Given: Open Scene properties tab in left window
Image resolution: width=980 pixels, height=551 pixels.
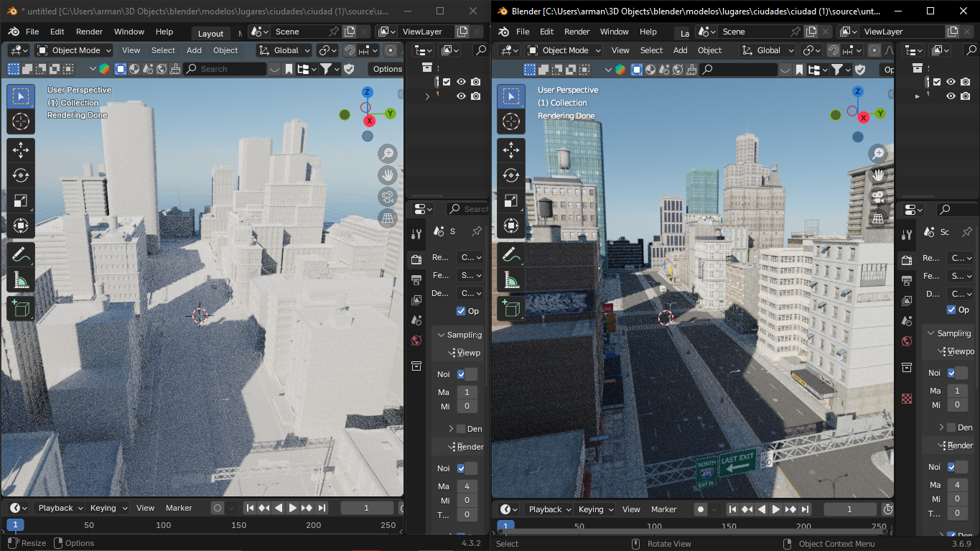Looking at the screenshot, I should (416, 320).
